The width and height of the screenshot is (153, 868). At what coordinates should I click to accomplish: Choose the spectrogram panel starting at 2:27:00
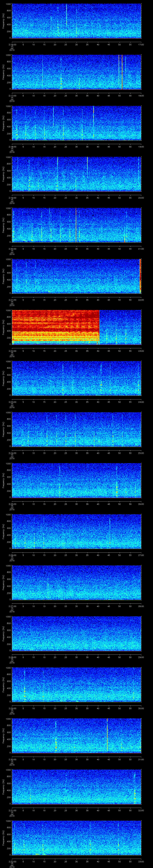[x=76, y=582]
